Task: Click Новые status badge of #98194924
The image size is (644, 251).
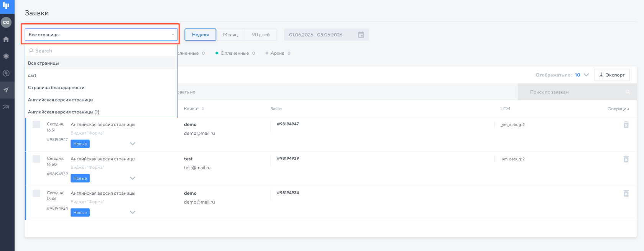Action: click(x=80, y=213)
